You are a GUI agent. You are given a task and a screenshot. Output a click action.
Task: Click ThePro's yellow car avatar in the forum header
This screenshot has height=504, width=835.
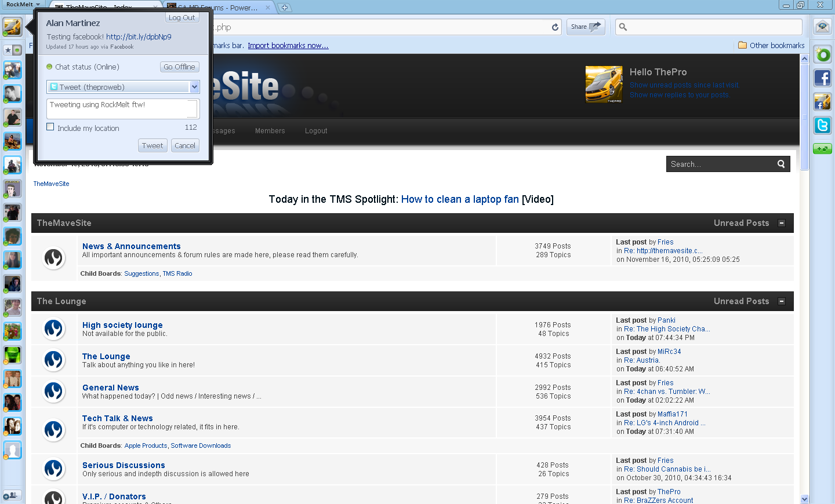coord(604,85)
